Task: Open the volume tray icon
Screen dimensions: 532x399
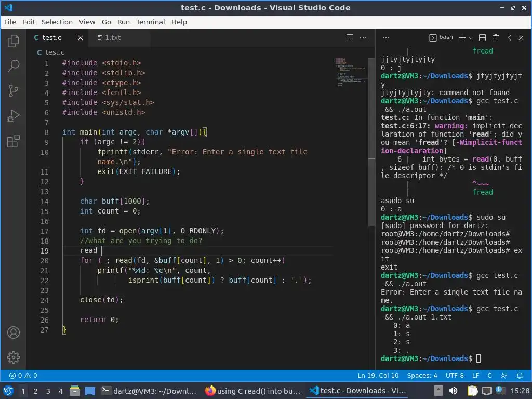Action: [453, 391]
